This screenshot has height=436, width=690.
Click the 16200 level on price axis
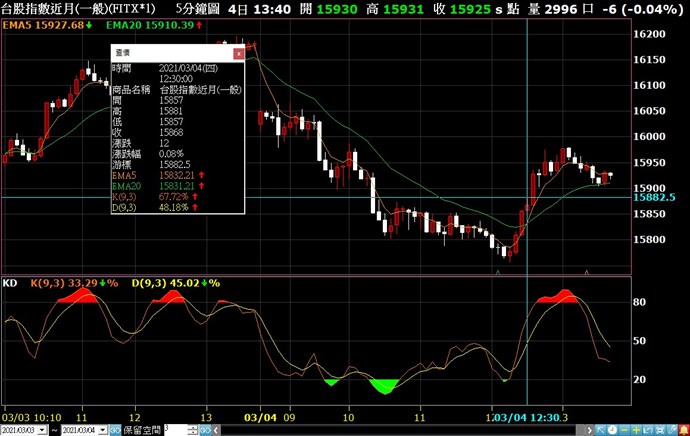click(x=654, y=34)
